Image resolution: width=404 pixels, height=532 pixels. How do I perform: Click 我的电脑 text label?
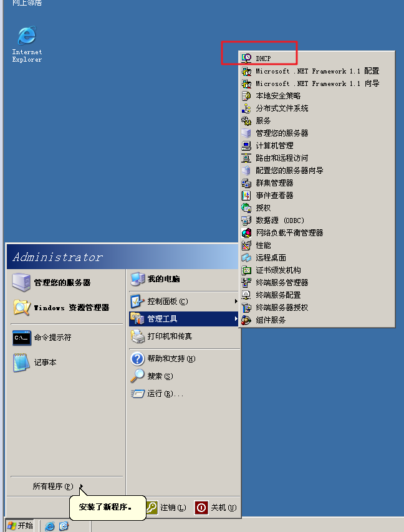(163, 279)
